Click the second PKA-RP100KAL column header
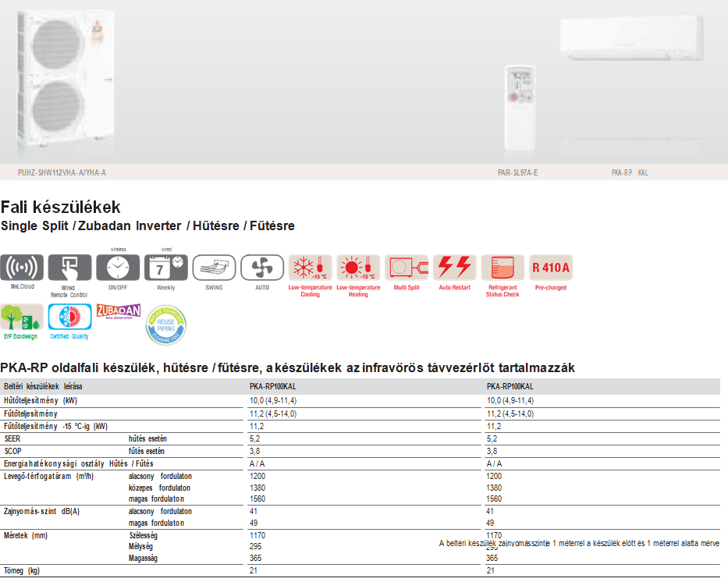 click(510, 387)
